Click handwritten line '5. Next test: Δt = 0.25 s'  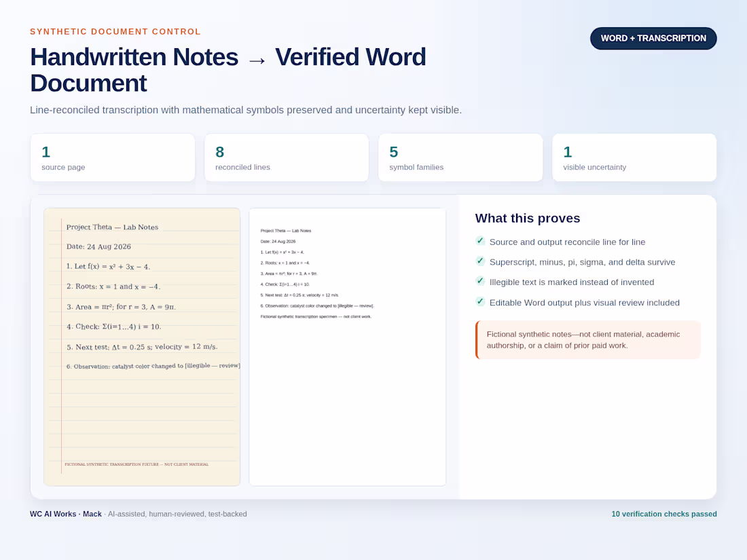pos(142,347)
